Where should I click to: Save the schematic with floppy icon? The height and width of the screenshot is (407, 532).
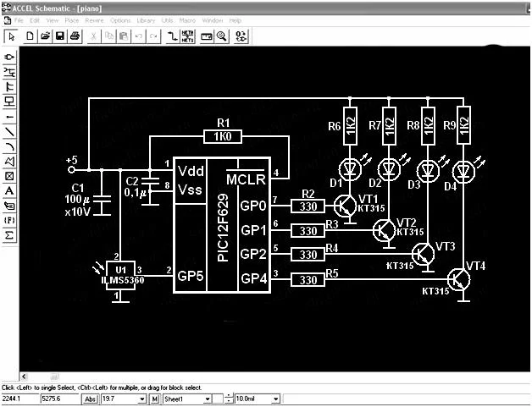pos(60,36)
